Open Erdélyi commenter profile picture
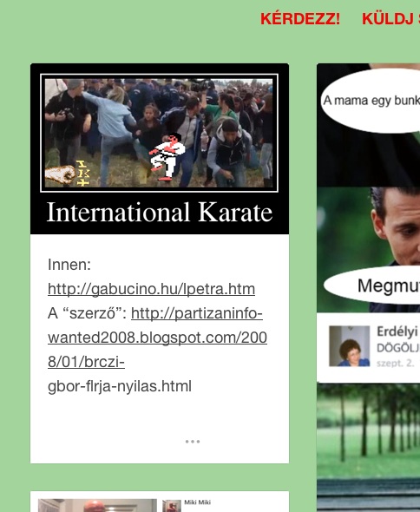The image size is (420, 512). click(349, 345)
